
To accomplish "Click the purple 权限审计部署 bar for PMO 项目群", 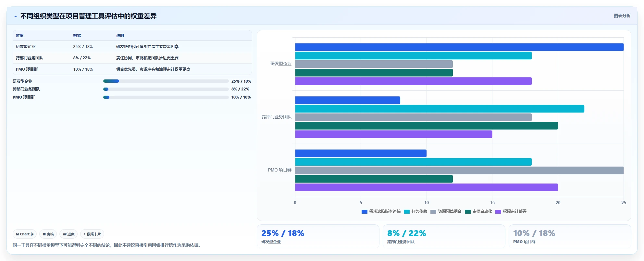I will point(427,187).
